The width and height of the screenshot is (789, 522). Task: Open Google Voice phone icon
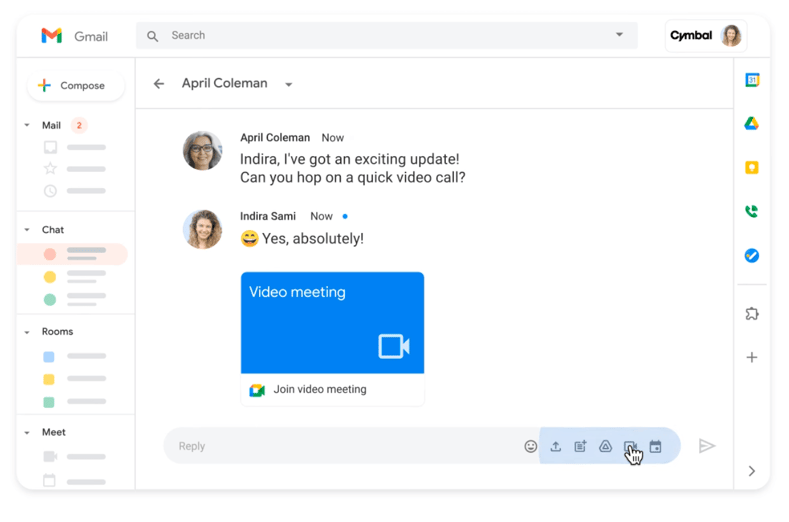(x=751, y=212)
